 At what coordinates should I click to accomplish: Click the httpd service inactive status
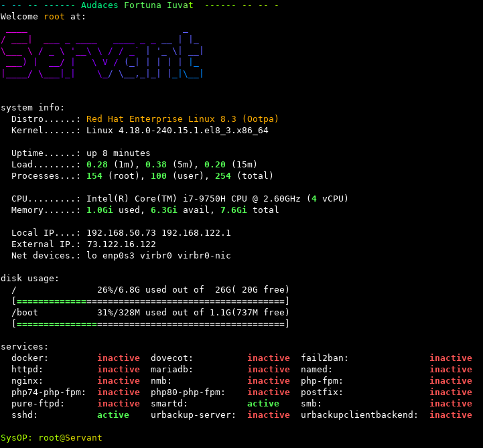[x=119, y=370]
